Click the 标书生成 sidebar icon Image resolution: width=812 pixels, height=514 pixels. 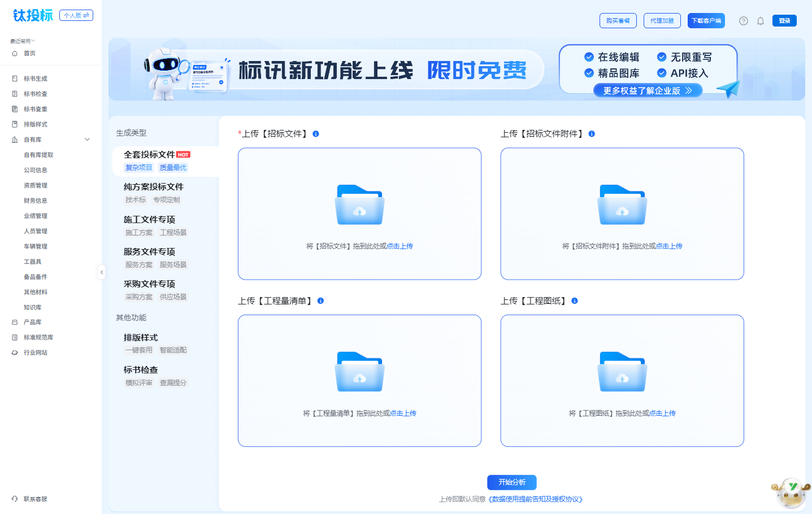(15, 79)
